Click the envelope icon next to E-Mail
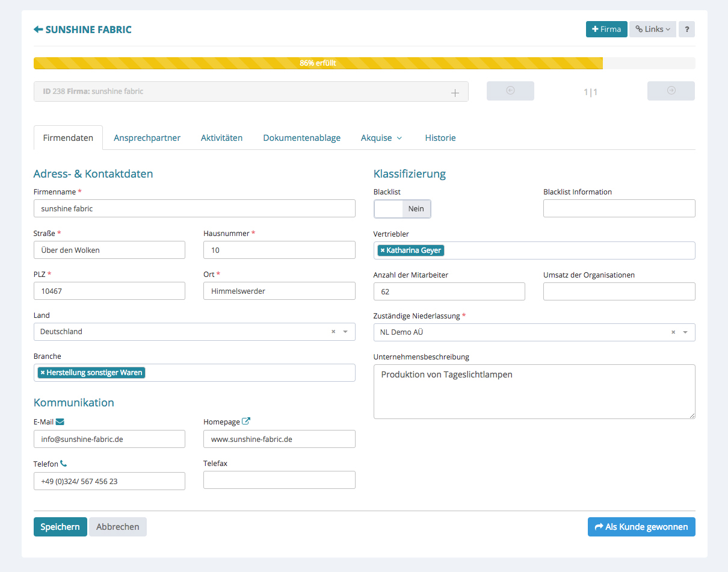Screen dimensions: 728x572 pos(60,422)
